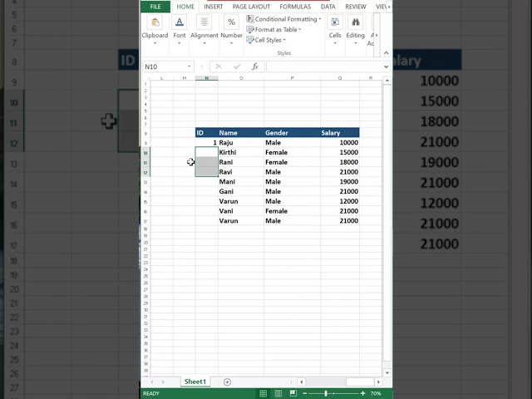Click the Clipboard paste icon

[155, 22]
